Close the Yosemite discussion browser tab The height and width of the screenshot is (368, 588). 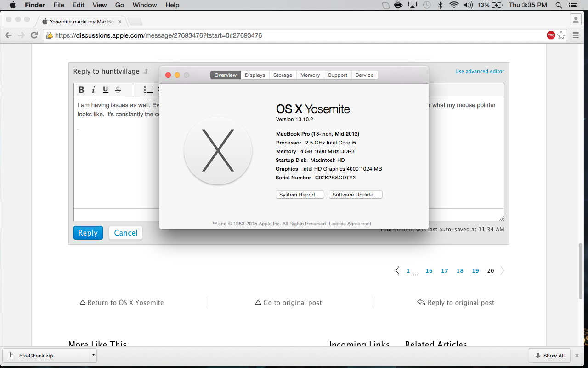[x=120, y=21]
